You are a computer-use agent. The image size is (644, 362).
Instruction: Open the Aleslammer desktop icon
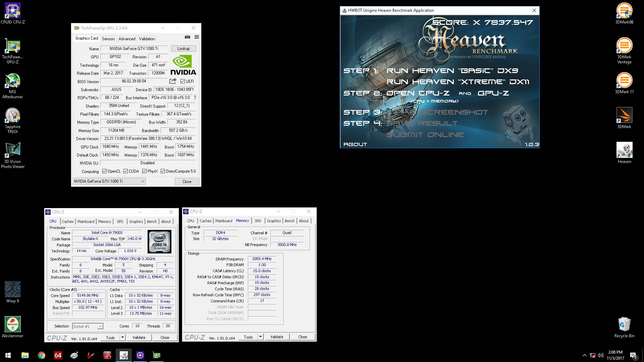click(x=13, y=327)
